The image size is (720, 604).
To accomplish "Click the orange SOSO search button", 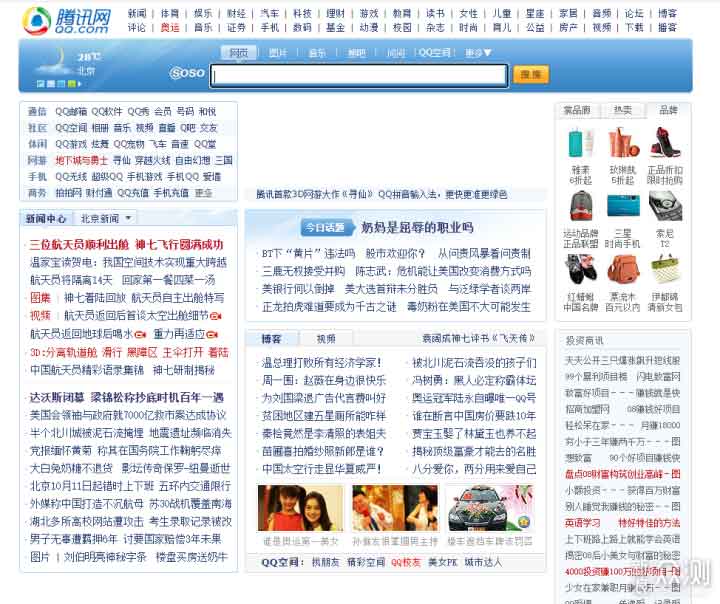I will coord(531,74).
